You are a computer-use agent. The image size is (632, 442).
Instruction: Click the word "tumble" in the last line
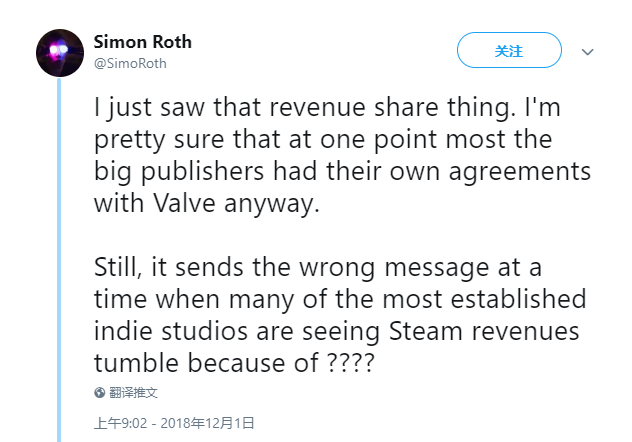(136, 363)
